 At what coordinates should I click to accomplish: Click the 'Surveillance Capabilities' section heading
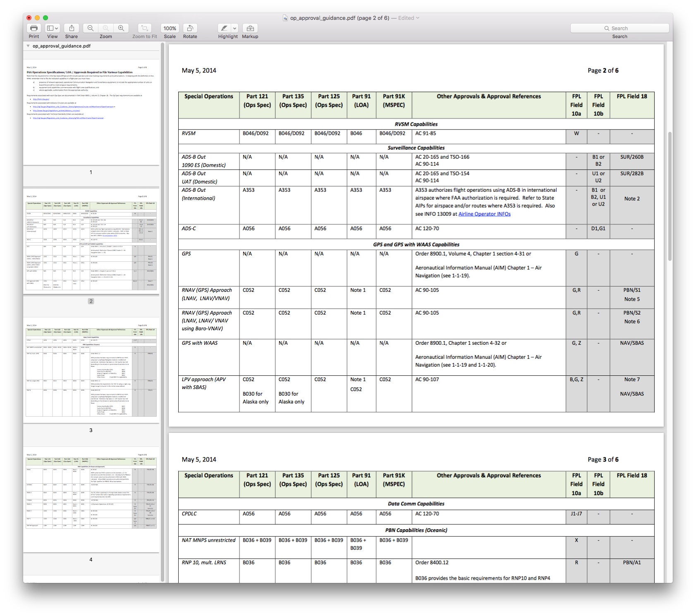416,148
